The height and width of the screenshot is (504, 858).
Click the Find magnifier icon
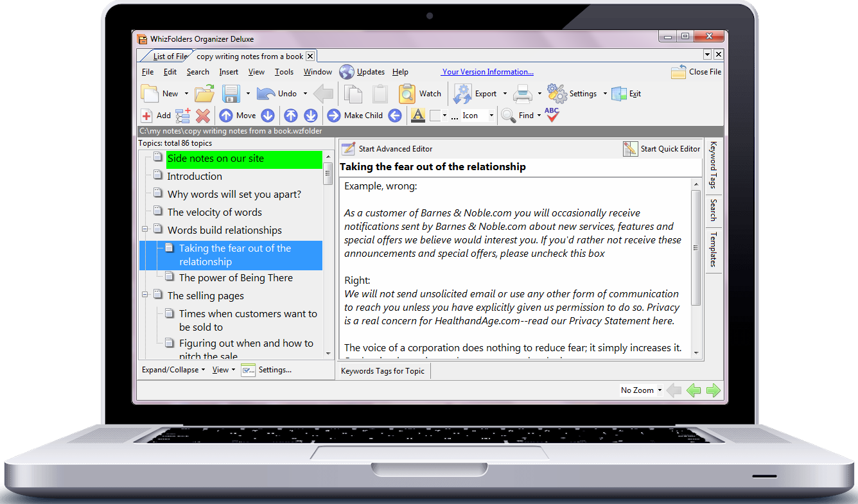[x=509, y=116]
